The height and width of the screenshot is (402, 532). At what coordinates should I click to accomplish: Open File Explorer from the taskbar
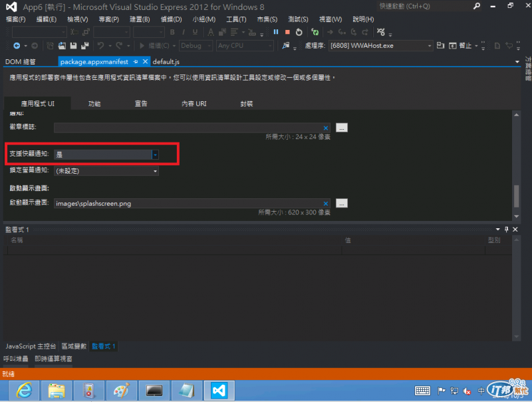click(x=57, y=391)
